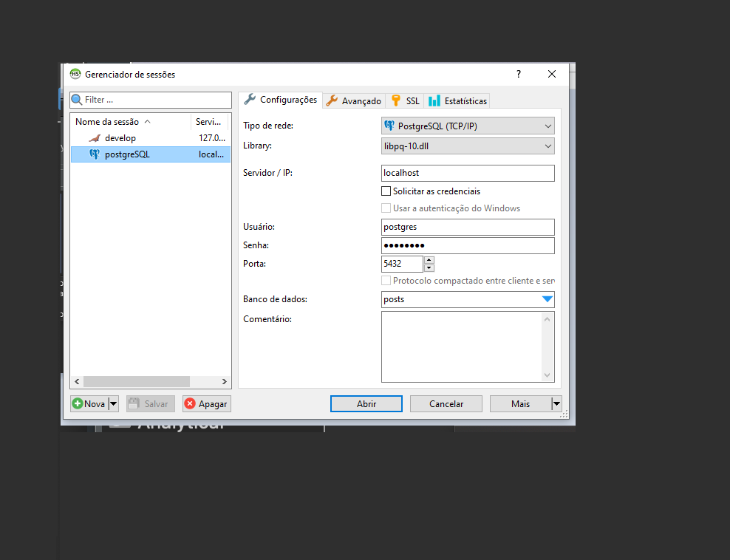Decrease the port number with the down arrow
This screenshot has height=560, width=730.
[429, 268]
